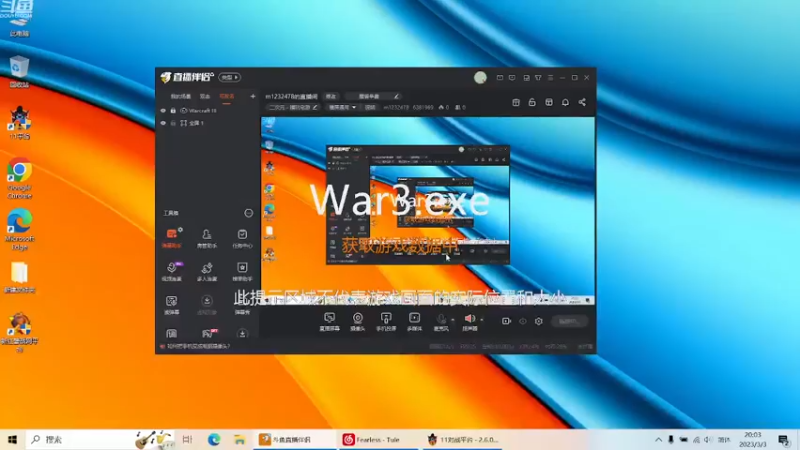Open the hamburger menu in title bar

pyautogui.click(x=550, y=78)
